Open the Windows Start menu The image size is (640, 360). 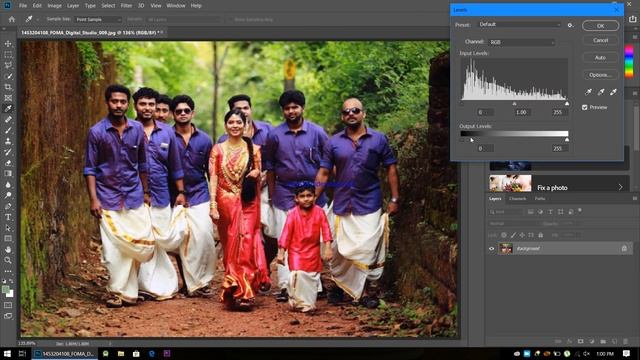tap(7, 353)
